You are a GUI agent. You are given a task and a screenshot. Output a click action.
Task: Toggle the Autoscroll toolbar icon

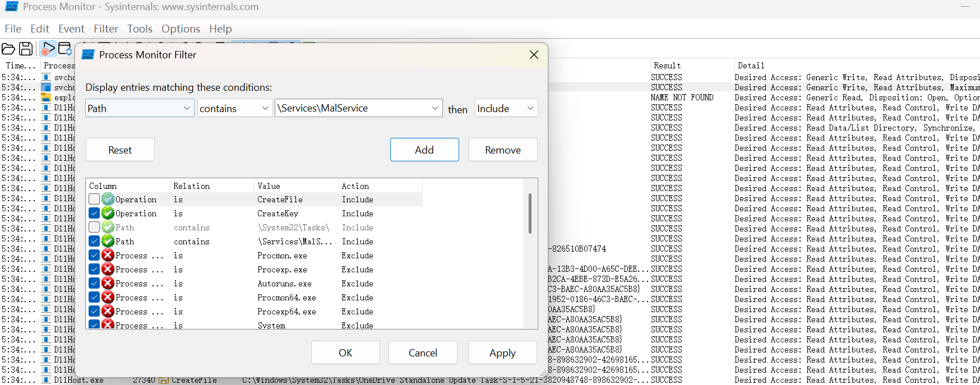click(x=65, y=49)
